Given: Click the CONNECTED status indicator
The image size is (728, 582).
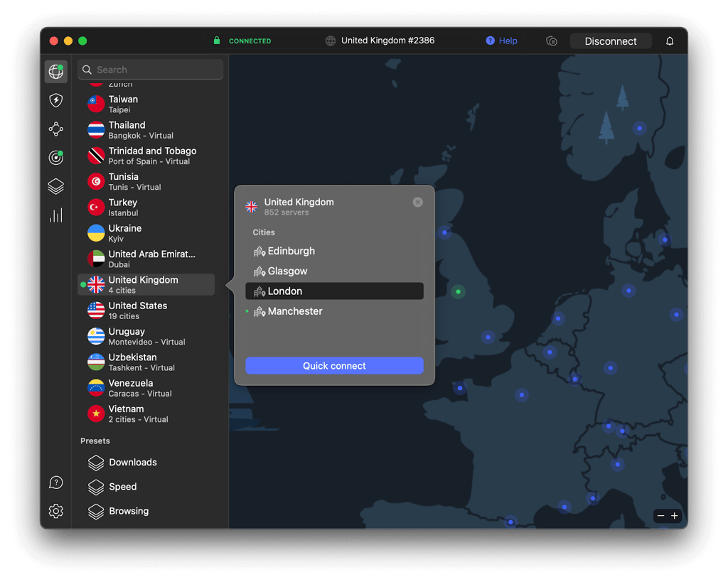Looking at the screenshot, I should [x=242, y=41].
